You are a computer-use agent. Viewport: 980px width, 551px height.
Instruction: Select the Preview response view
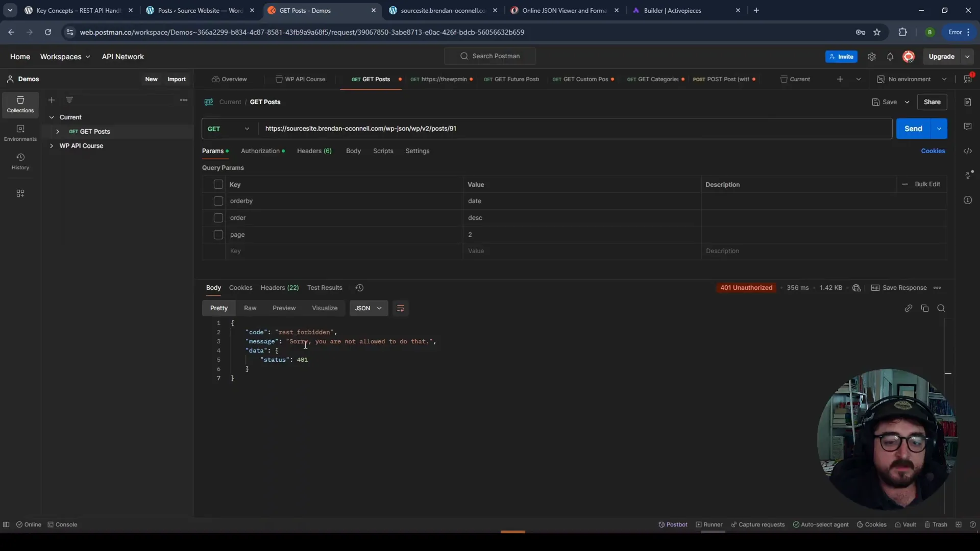(284, 308)
